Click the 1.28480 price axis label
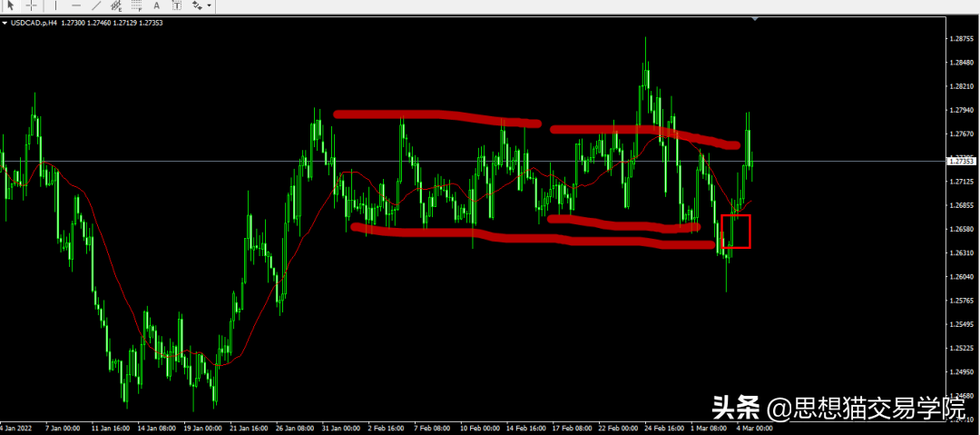 pyautogui.click(x=961, y=64)
